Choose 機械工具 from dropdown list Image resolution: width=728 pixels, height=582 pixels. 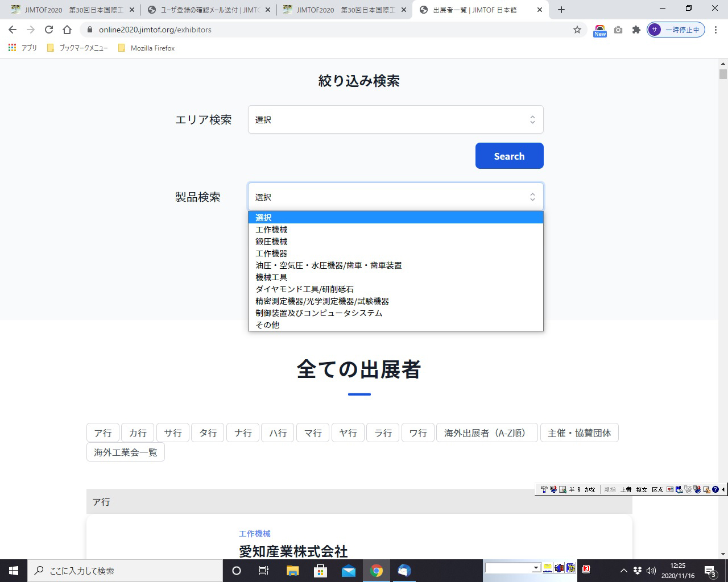point(396,277)
